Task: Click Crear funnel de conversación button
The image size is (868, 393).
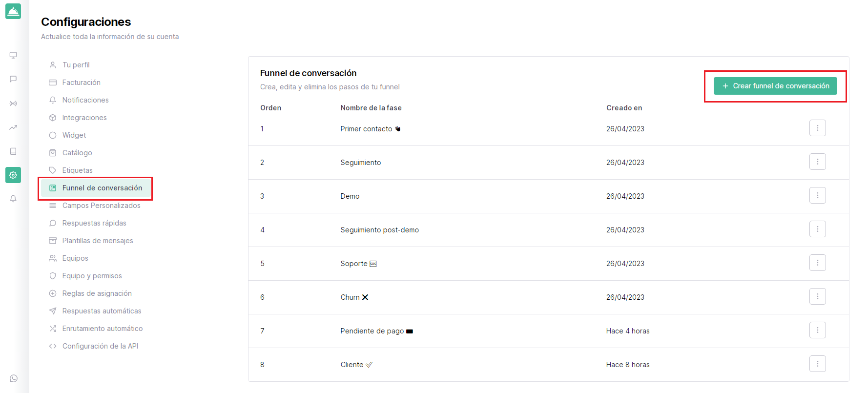Action: 775,86
